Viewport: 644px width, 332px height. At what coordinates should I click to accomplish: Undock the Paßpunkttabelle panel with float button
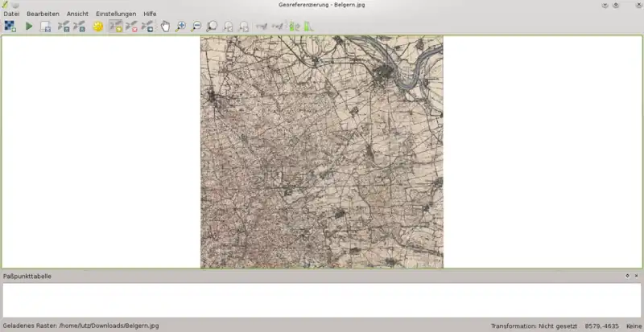(627, 276)
